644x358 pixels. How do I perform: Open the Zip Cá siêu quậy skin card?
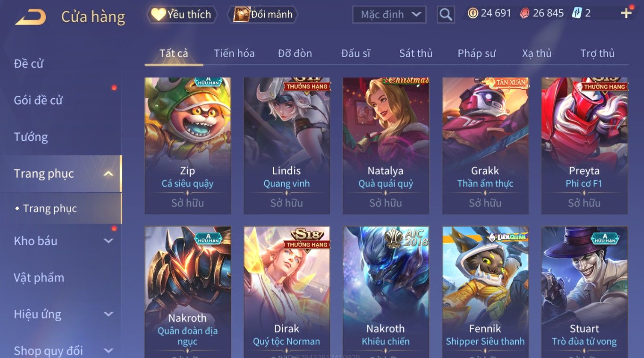pos(188,146)
